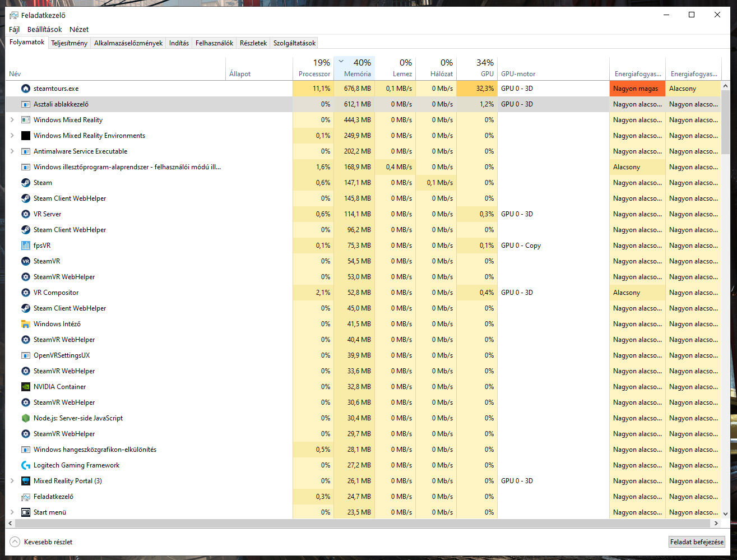Click the Windows hangeszközgrafikon-elkülönítés icon
The width and height of the screenshot is (737, 560).
point(25,450)
